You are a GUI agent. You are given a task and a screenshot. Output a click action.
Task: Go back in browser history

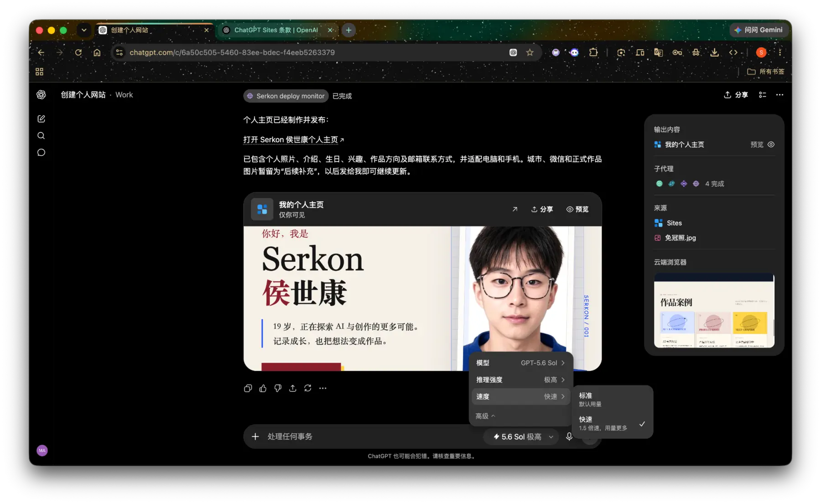point(41,52)
